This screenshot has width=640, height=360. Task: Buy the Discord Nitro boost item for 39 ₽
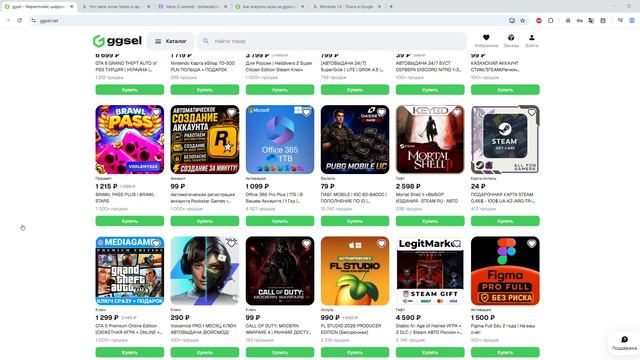click(x=430, y=89)
